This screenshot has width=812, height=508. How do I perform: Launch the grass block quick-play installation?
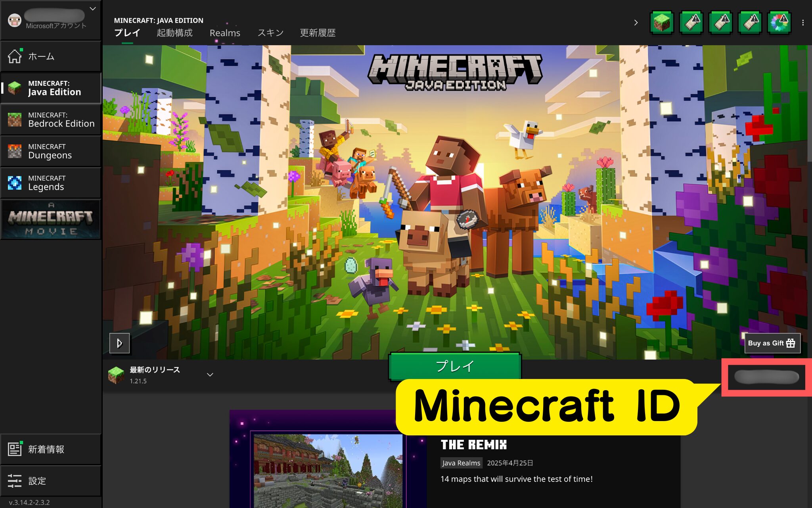(662, 23)
